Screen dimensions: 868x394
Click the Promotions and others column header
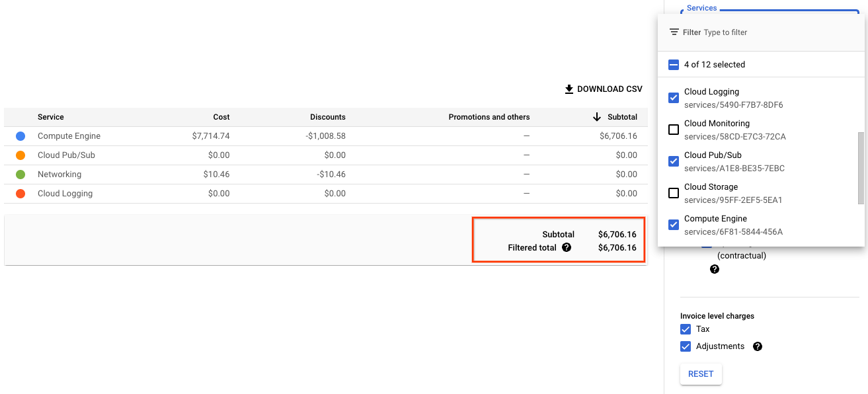pyautogui.click(x=489, y=117)
